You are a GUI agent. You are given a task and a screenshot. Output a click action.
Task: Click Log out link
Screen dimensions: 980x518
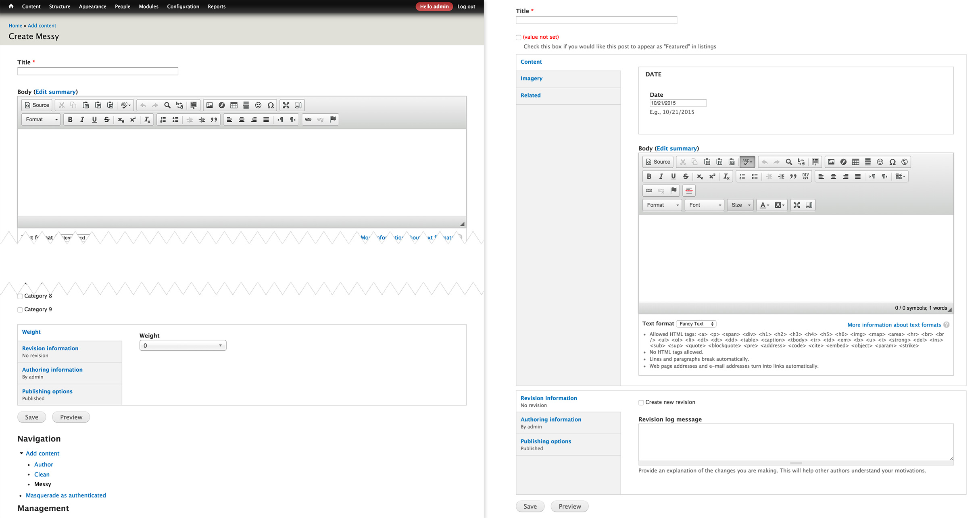pyautogui.click(x=466, y=6)
